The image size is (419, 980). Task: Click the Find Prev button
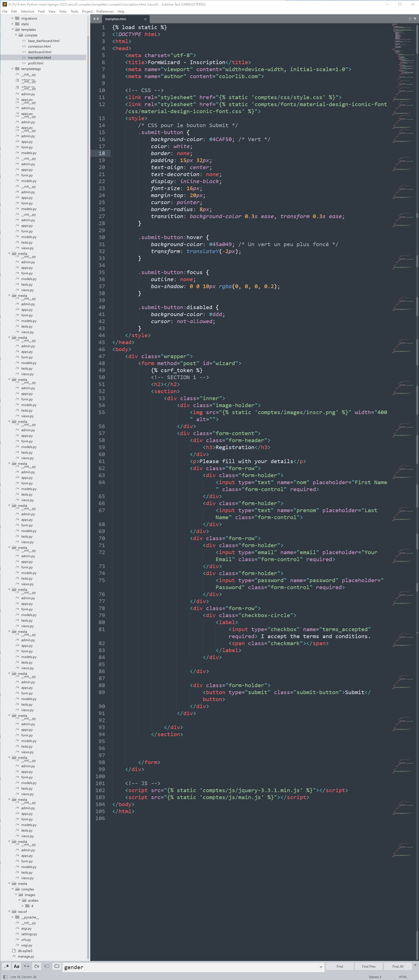(369, 966)
